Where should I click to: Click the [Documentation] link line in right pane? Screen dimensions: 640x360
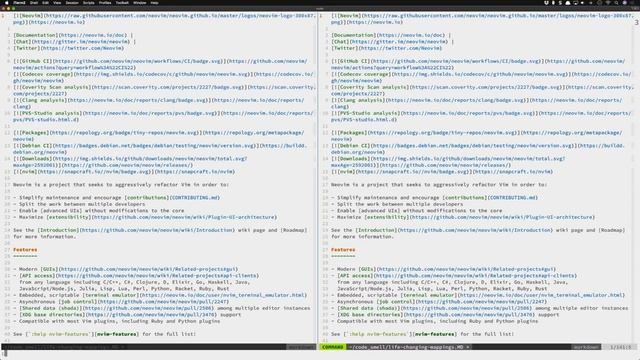pyautogui.click(x=391, y=35)
